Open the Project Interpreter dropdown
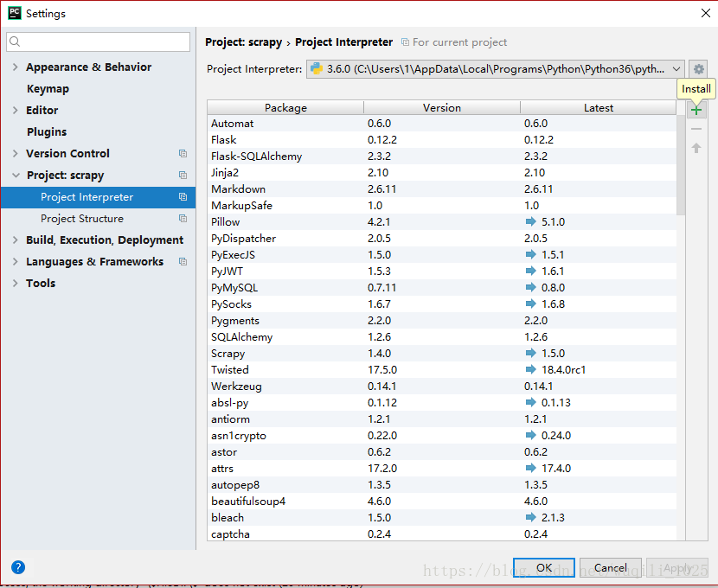718x588 pixels. [496, 69]
